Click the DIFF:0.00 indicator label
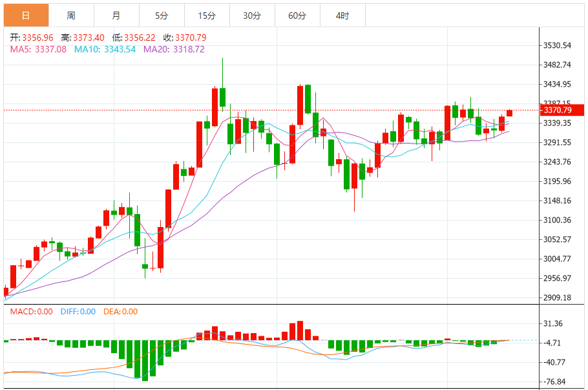588x390 pixels. [78, 312]
